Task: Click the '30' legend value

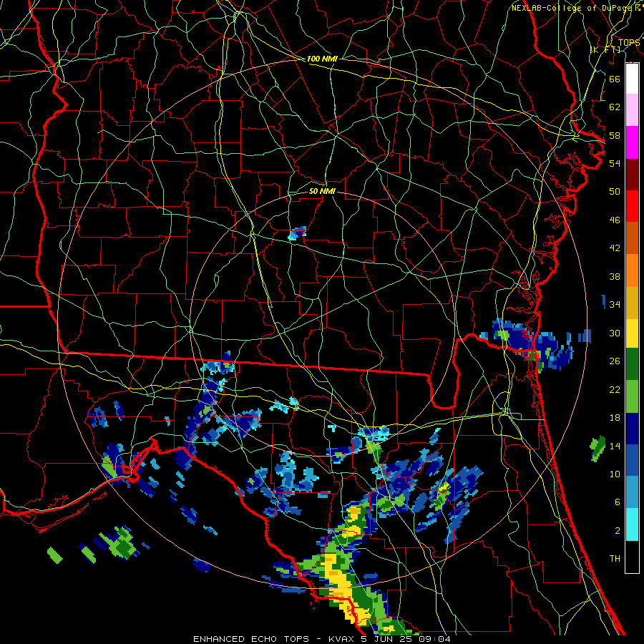Action: 615,333
